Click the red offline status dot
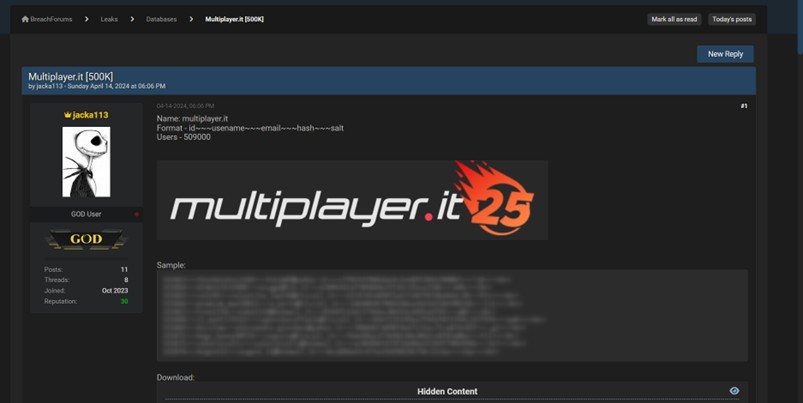The image size is (803, 403). (137, 214)
